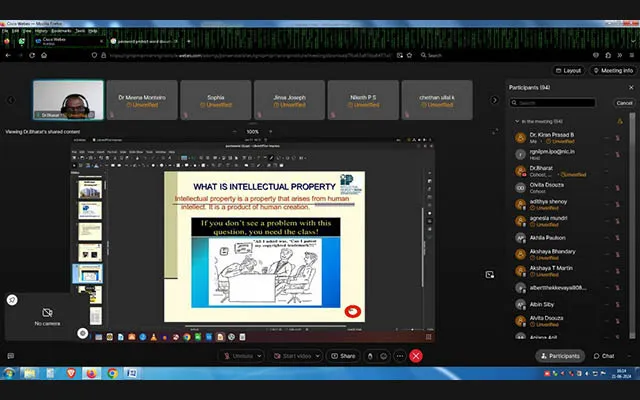Open Firefox from the Windows taskbar
Screen dimensions: 640x400
tap(90, 373)
